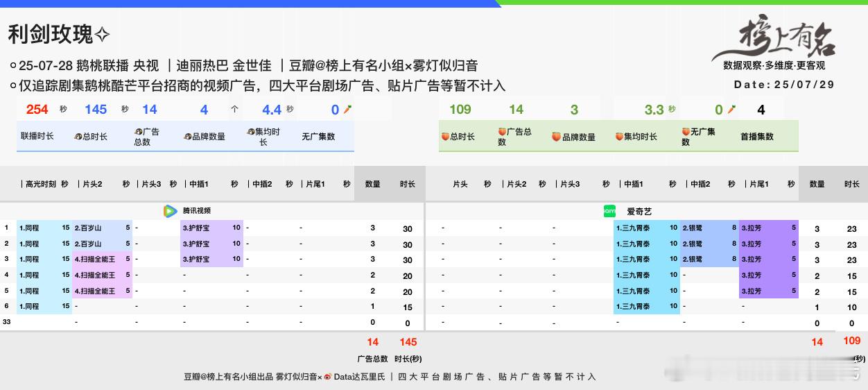868x390 pixels.
Task: Click the Tencent Video logo icon
Action: point(170,211)
